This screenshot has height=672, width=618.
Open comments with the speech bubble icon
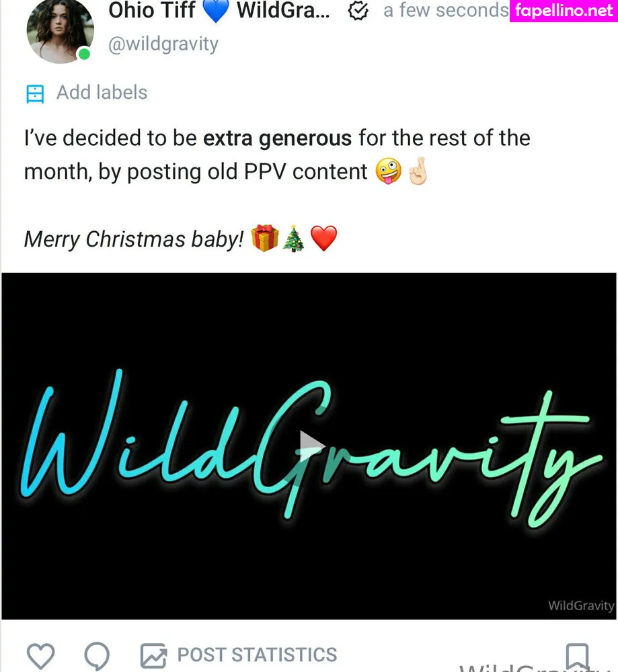(x=98, y=655)
